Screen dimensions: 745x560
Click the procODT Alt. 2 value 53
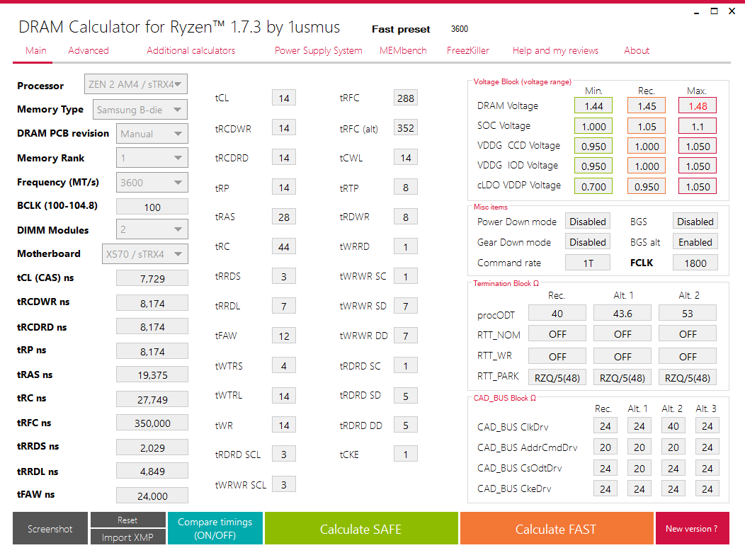coord(688,314)
